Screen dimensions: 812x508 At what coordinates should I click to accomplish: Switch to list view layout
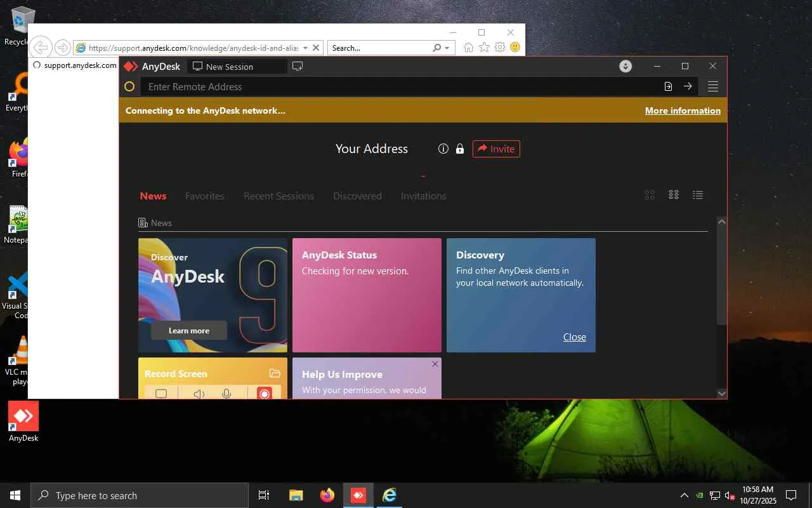698,195
